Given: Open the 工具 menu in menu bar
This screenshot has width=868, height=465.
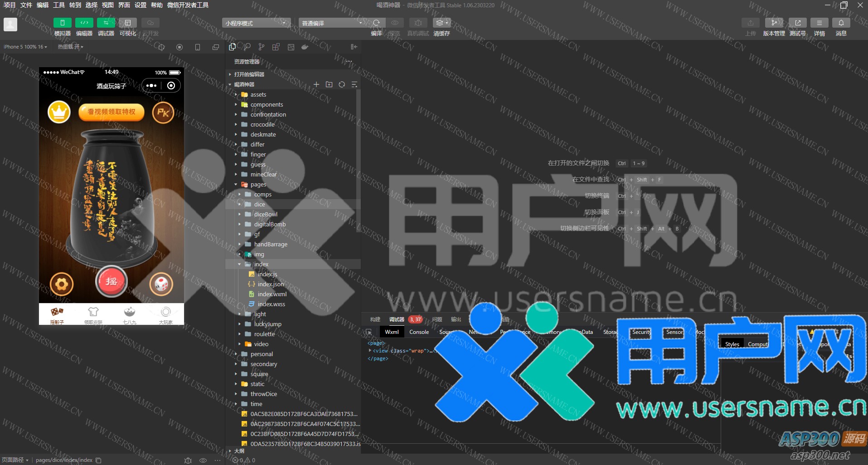Looking at the screenshot, I should (59, 5).
